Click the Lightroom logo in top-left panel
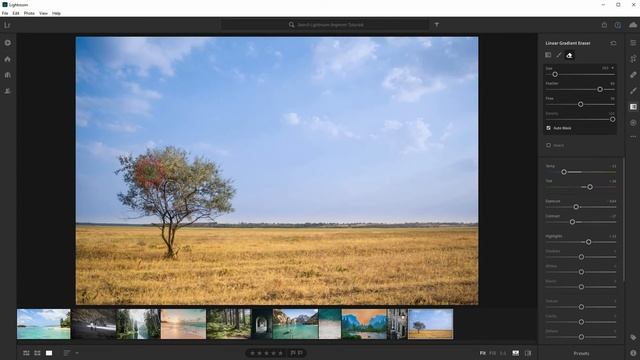 pos(7,25)
